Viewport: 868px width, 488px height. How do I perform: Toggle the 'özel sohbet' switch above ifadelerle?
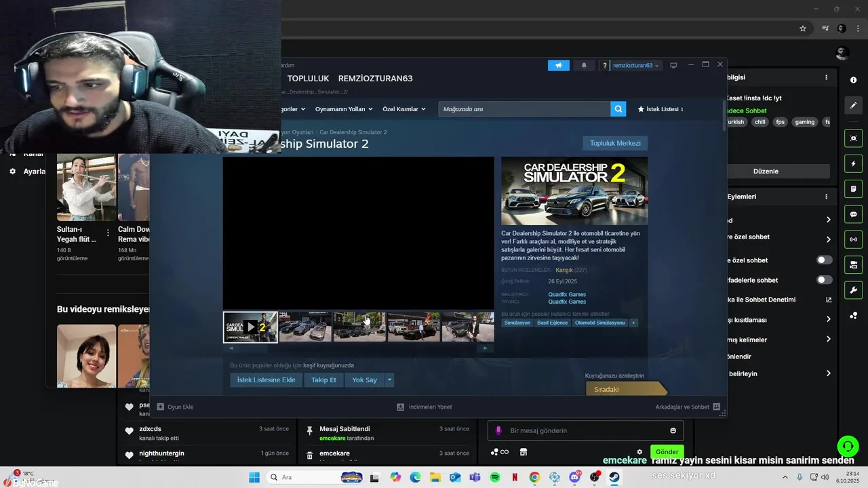(x=824, y=260)
